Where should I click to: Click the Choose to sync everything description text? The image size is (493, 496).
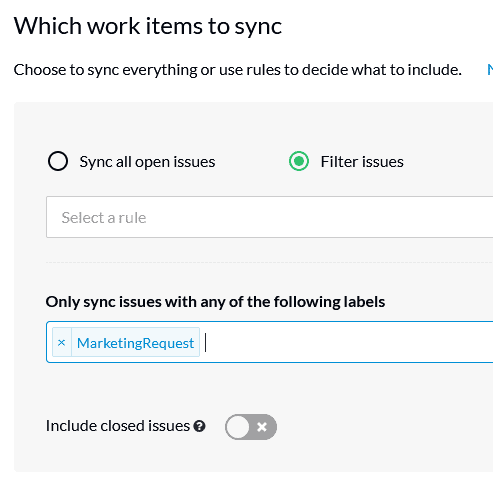pos(237,70)
